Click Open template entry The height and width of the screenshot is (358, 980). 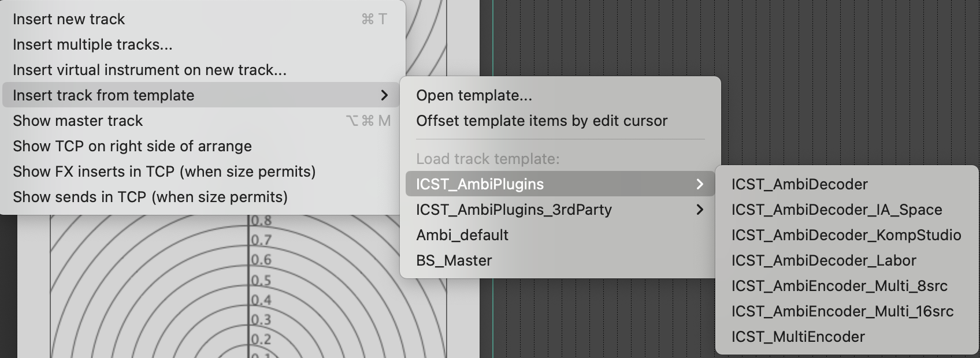coord(474,95)
